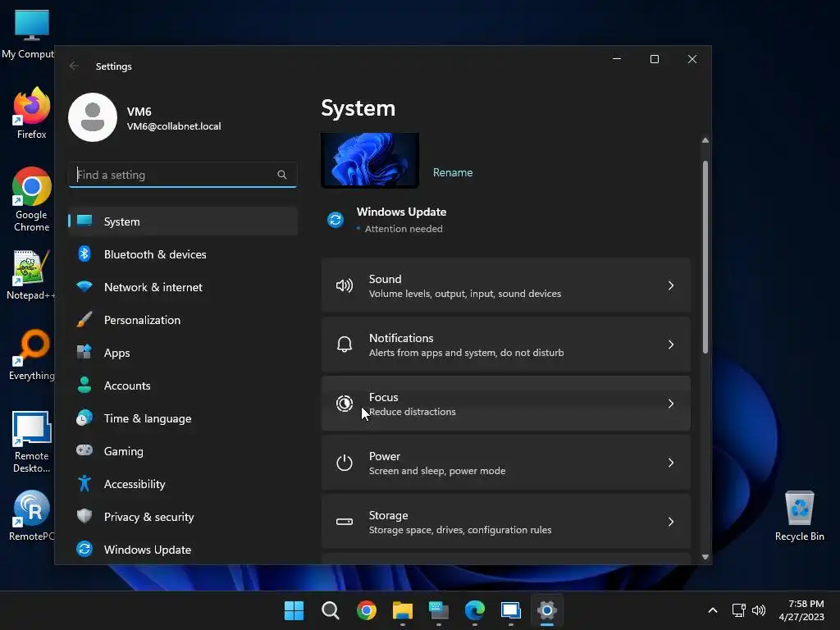Click the VM6 user avatar

(x=93, y=117)
